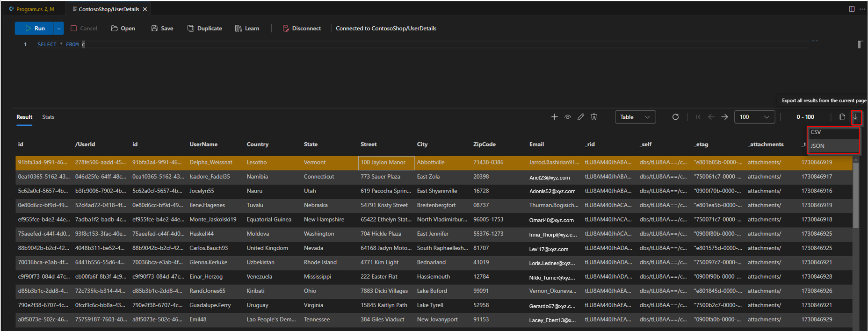This screenshot has height=331, width=868.
Task: Disconnect from the database
Action: (302, 29)
